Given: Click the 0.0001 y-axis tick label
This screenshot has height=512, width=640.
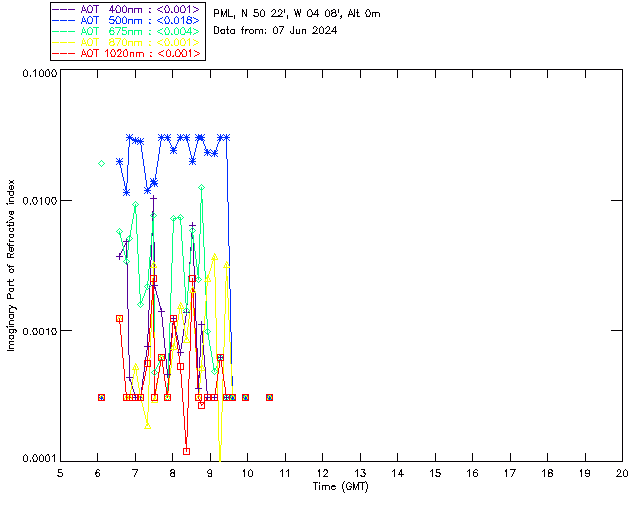Looking at the screenshot, I should (37, 458).
